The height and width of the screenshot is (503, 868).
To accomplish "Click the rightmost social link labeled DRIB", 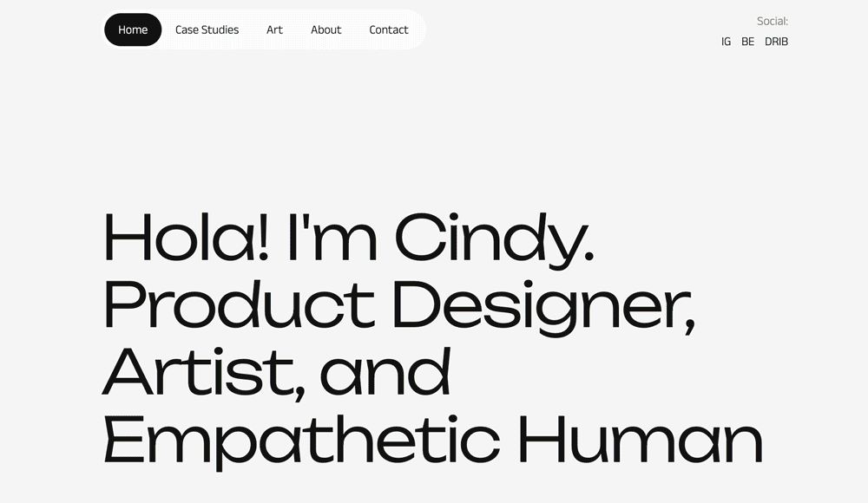I will (x=777, y=41).
